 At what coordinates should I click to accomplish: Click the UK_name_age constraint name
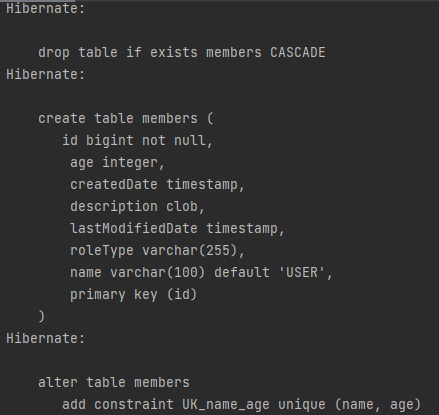point(226,405)
